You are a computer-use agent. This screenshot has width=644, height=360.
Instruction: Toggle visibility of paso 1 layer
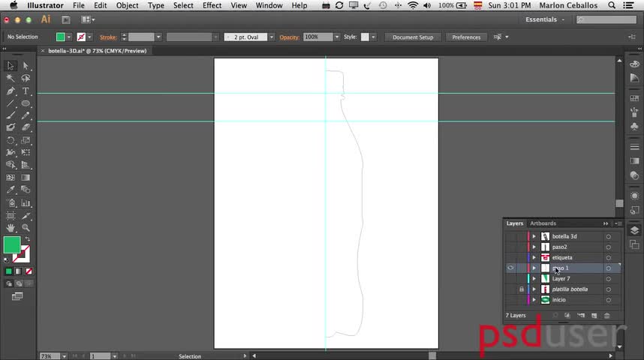510,268
